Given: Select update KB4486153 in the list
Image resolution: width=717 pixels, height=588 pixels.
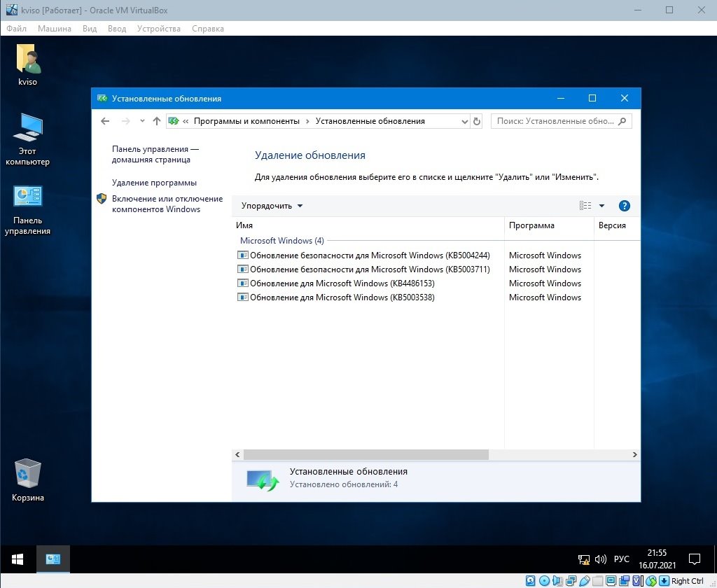Looking at the screenshot, I should 335,283.
